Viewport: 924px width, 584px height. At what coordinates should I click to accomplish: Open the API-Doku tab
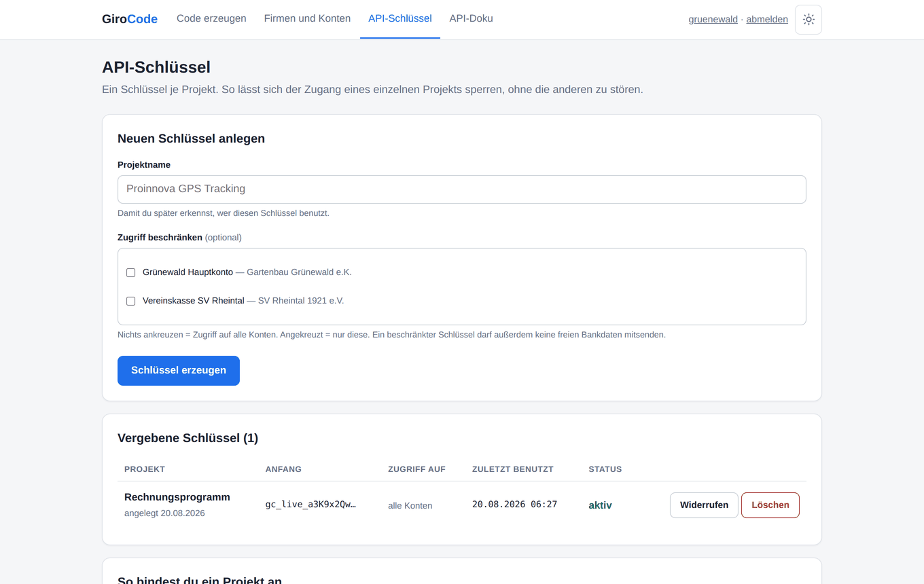[x=471, y=19]
